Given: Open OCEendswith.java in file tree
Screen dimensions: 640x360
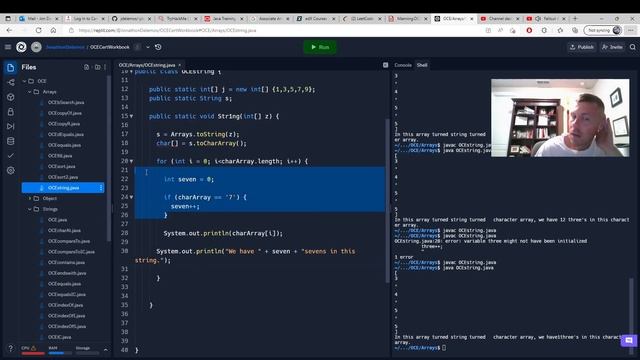Looking at the screenshot, I should pos(67,273).
